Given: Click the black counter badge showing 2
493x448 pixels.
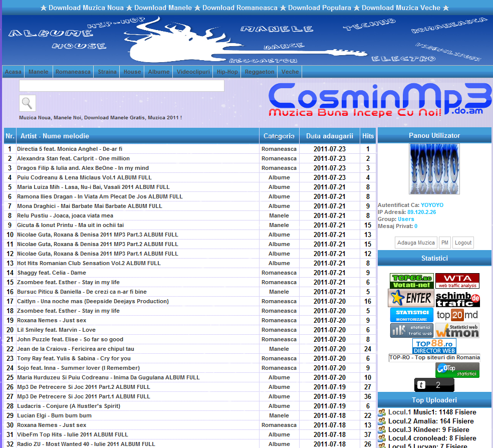Looking at the screenshot, I should 434,385.
